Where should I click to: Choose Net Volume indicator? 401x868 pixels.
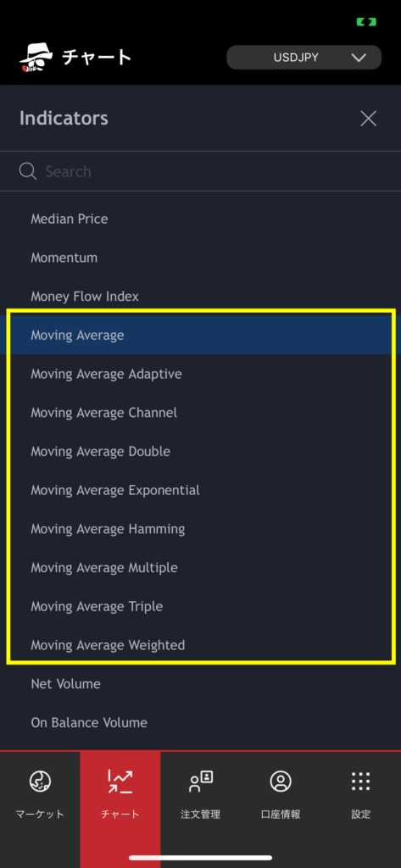pyautogui.click(x=200, y=684)
